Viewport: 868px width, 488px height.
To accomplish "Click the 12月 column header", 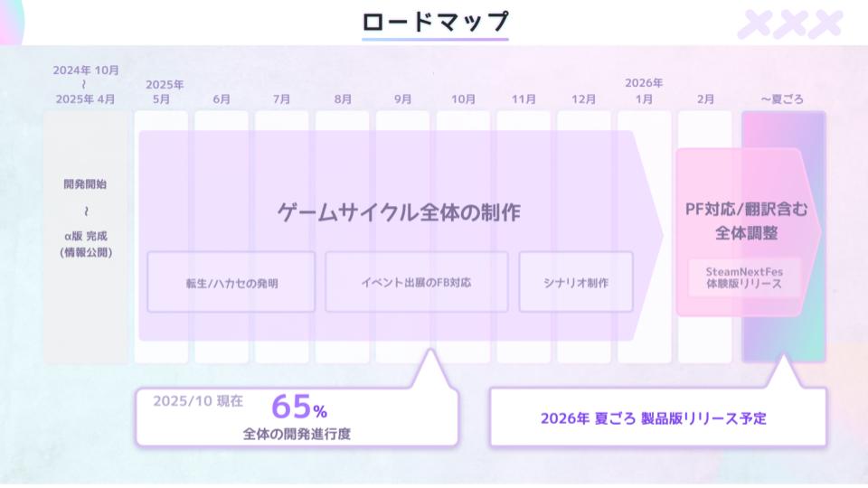I will [584, 99].
